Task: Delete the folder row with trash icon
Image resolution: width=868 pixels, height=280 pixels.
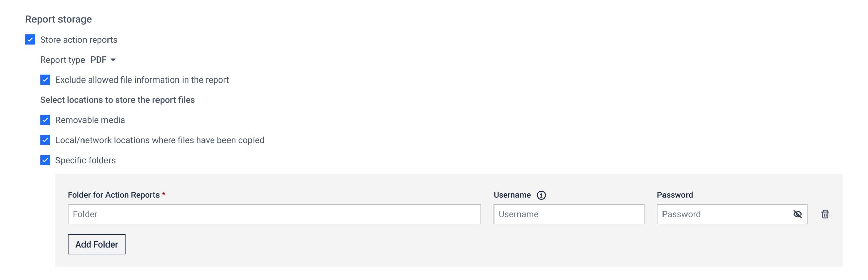Action: [825, 214]
